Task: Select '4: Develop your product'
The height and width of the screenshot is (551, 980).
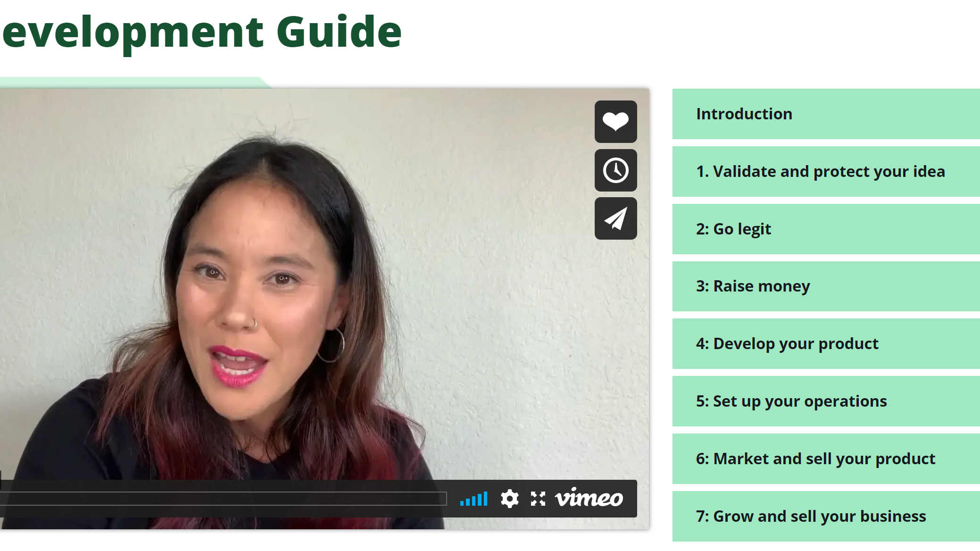Action: tap(826, 343)
